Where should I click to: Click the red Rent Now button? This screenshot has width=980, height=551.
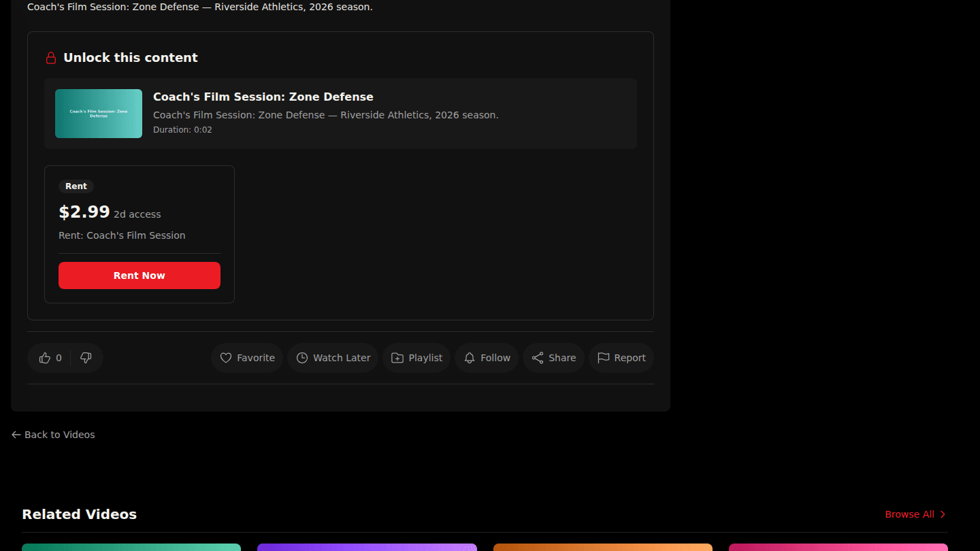point(140,275)
